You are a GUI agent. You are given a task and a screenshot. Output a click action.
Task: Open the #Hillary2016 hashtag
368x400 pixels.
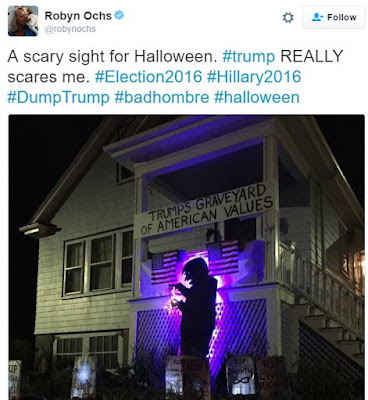click(x=254, y=77)
